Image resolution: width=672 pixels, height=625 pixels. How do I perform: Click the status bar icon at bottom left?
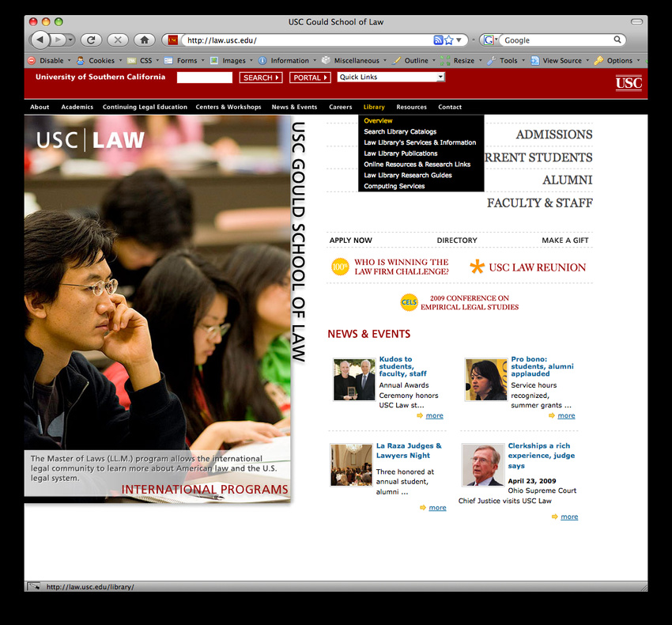(33, 586)
